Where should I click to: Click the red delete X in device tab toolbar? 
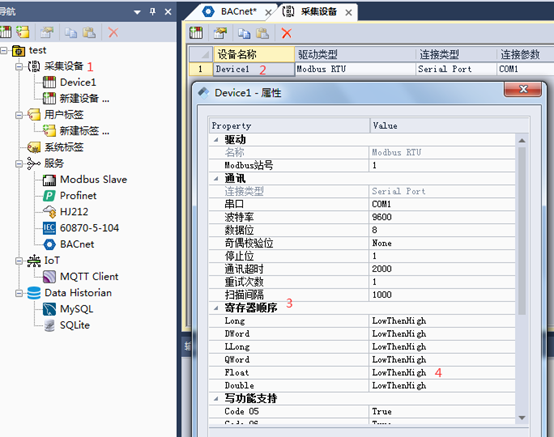286,33
